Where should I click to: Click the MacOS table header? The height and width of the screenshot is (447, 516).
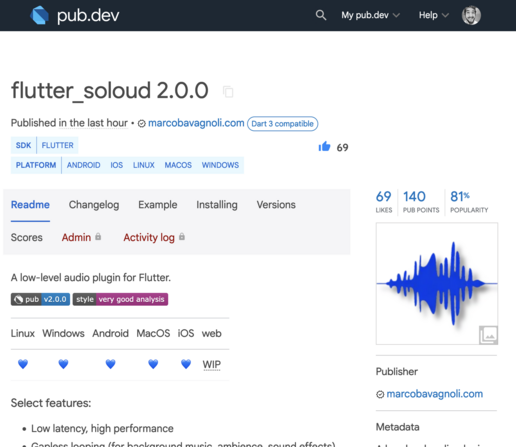pyautogui.click(x=153, y=333)
